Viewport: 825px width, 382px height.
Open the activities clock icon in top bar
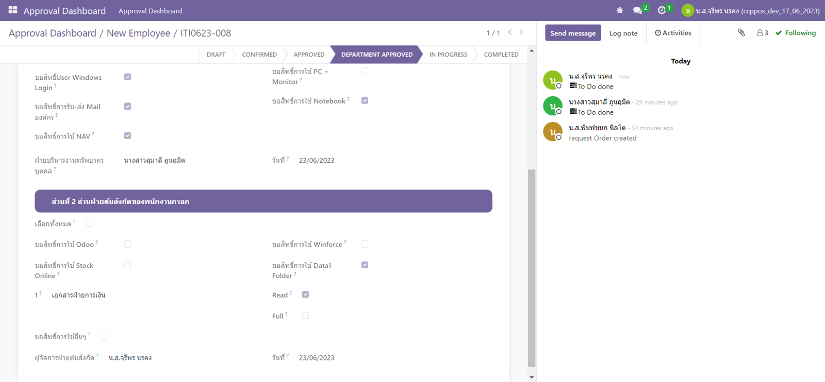pos(661,10)
